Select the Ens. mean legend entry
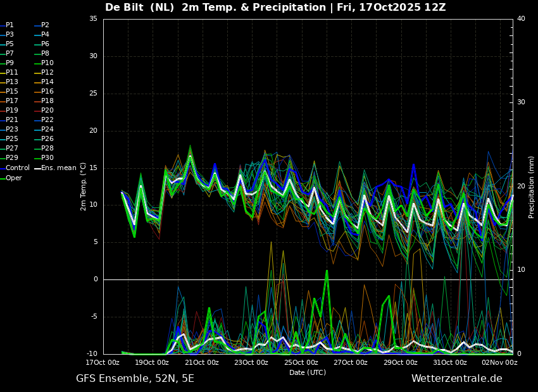Image resolution: width=538 pixels, height=392 pixels. tap(55, 168)
